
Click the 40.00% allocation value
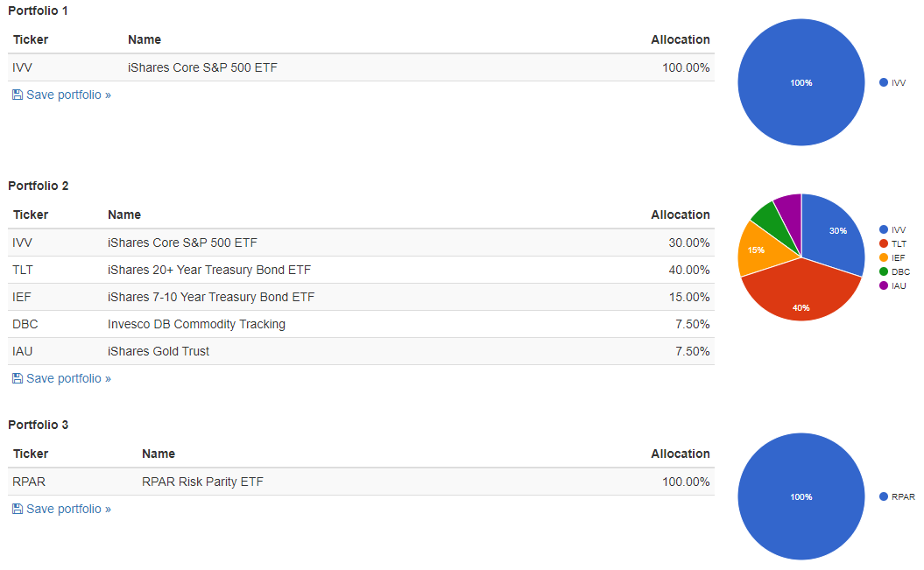[x=689, y=270]
